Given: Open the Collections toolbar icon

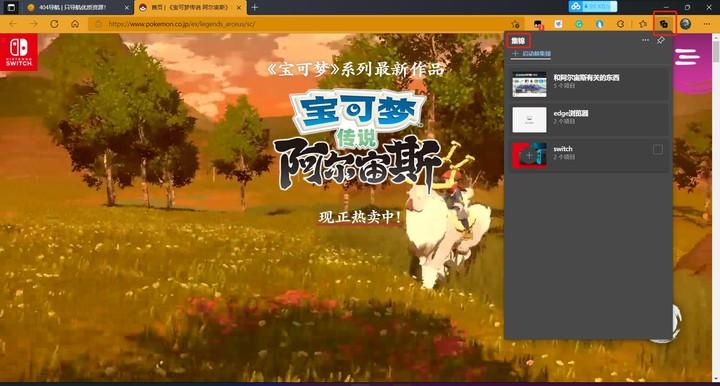Looking at the screenshot, I should (x=664, y=24).
